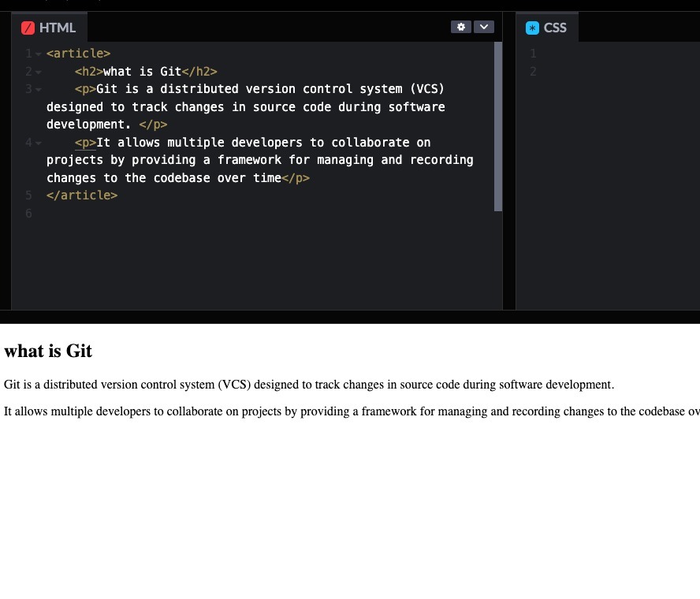
Task: Click the divider bar above the preview
Action: click(x=350, y=317)
